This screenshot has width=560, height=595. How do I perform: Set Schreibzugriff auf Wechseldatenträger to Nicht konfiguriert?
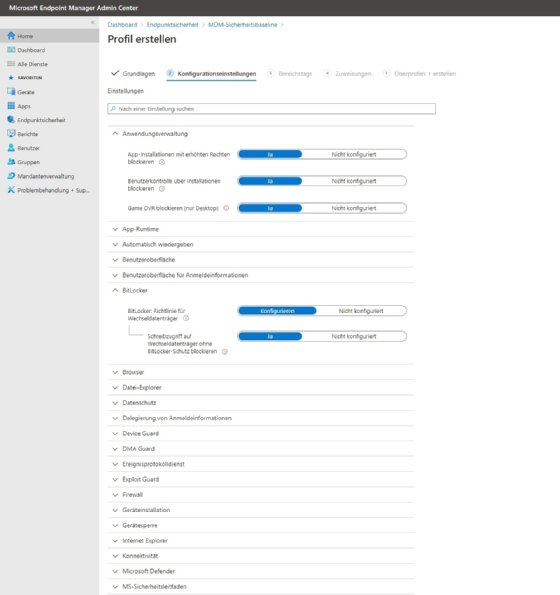(354, 336)
